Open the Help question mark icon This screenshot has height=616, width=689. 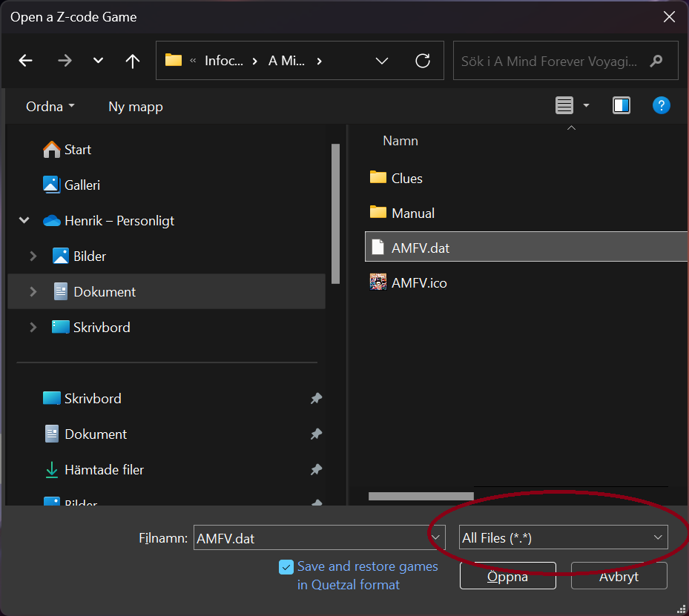[661, 105]
